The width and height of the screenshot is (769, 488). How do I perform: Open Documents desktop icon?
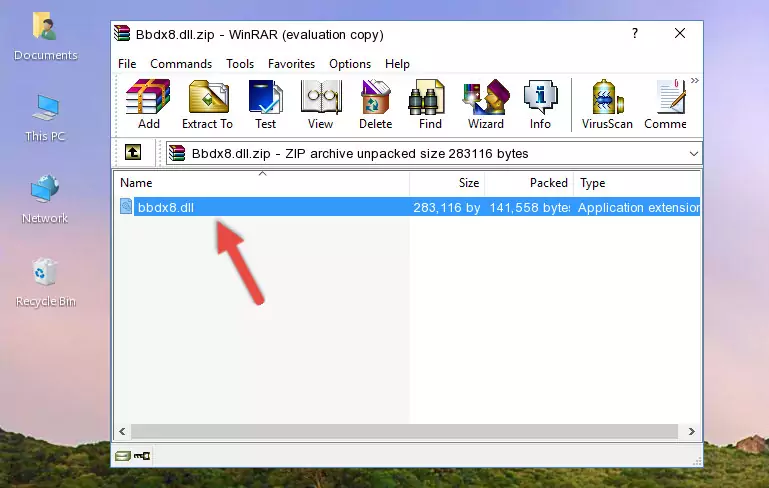tap(45, 36)
